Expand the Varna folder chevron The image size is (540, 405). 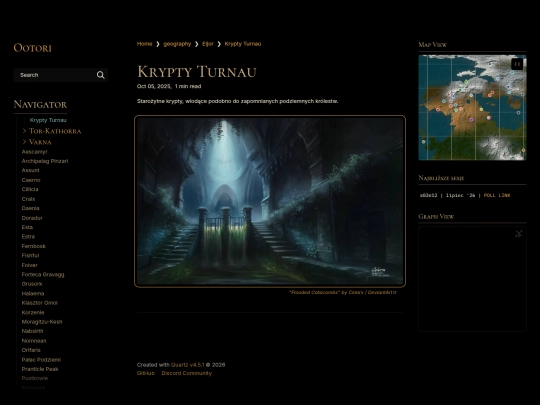(x=24, y=142)
